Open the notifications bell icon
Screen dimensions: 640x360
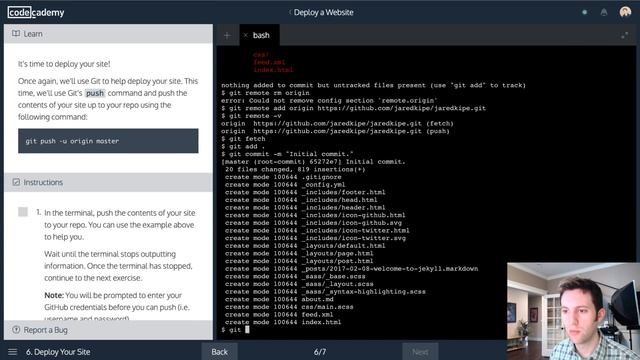(x=604, y=12)
